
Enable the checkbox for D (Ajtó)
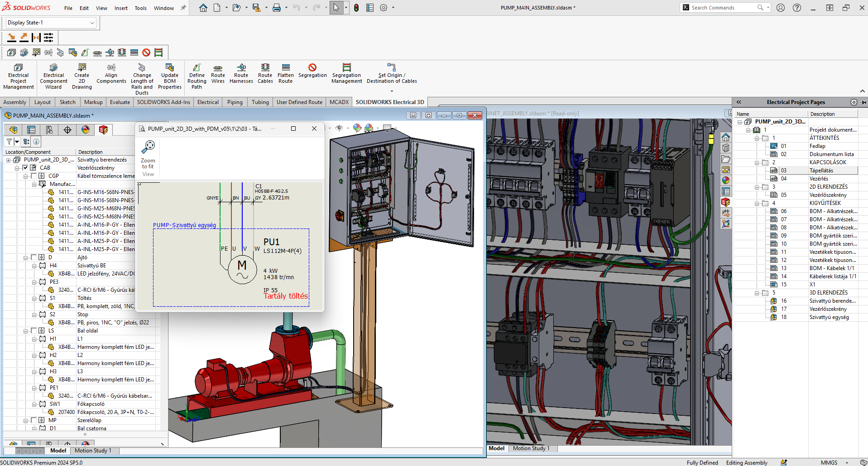34,257
